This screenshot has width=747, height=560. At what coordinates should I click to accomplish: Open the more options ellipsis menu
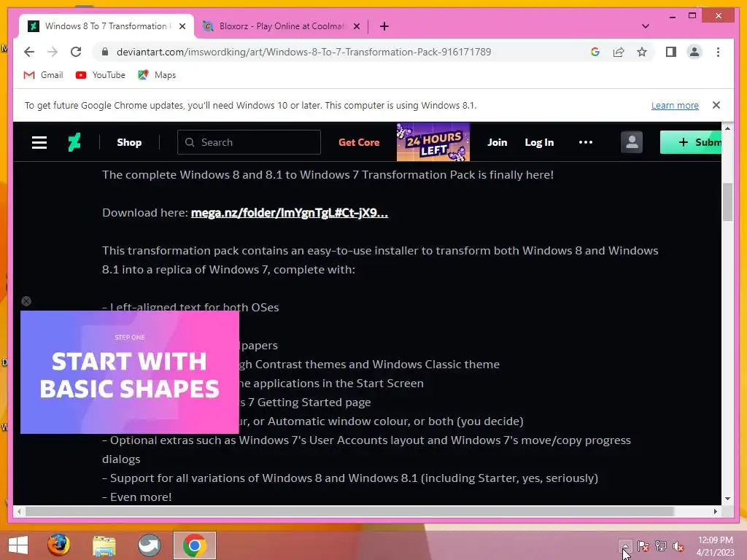pyautogui.click(x=586, y=142)
